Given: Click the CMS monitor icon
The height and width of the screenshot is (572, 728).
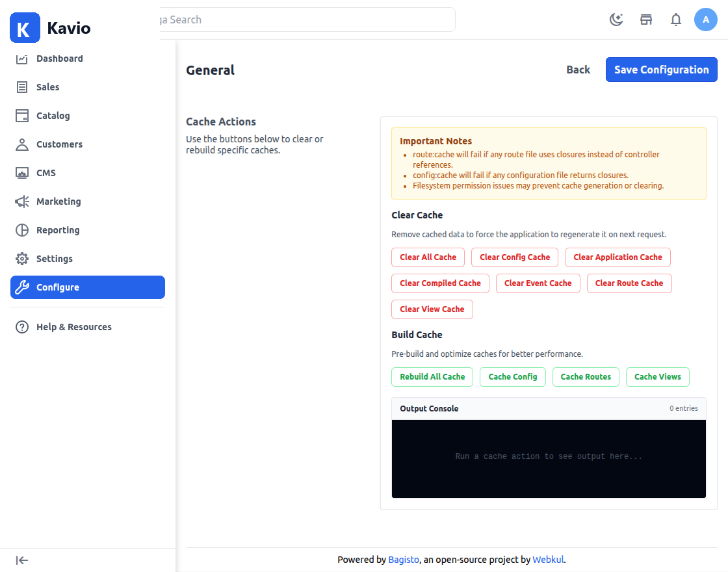Looking at the screenshot, I should 22,173.
